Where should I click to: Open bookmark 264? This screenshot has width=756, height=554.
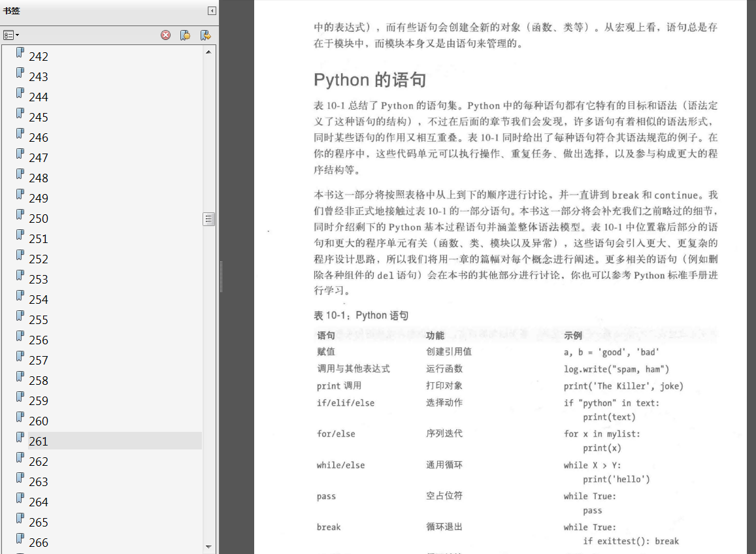[x=38, y=502]
